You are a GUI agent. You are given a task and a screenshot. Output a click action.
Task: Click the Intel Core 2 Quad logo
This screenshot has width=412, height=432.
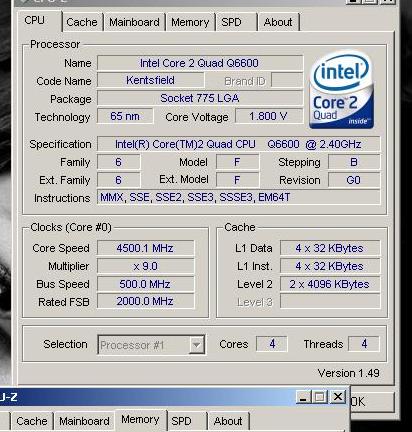[x=341, y=89]
